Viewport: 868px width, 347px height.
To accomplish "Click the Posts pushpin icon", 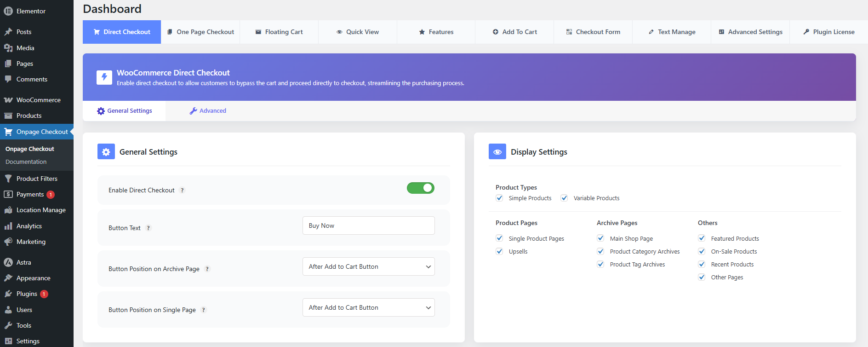I will point(8,32).
